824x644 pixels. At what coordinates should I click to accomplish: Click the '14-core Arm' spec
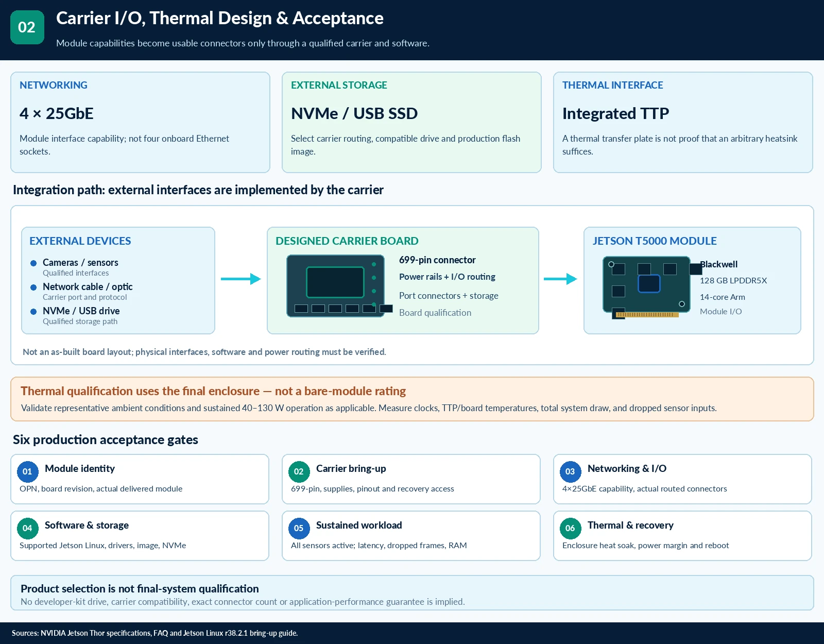[723, 297]
